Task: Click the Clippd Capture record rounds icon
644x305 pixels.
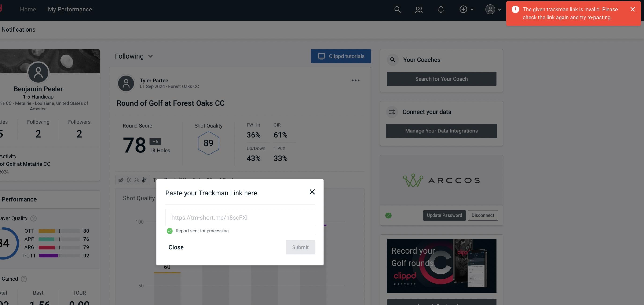Action: [x=441, y=265]
